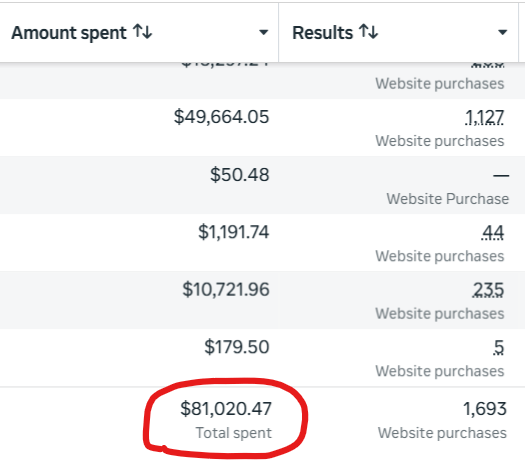This screenshot has height=467, width=525.
Task: Click the 'Total spent' label
Action: coord(234,433)
